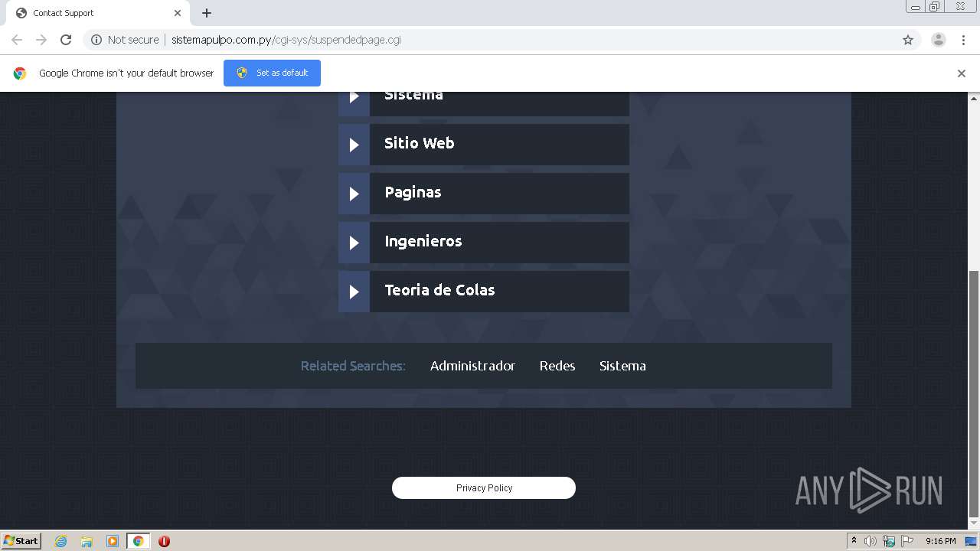980x551 pixels.
Task: Click the arrow beside Ingenieros
Action: tap(354, 243)
